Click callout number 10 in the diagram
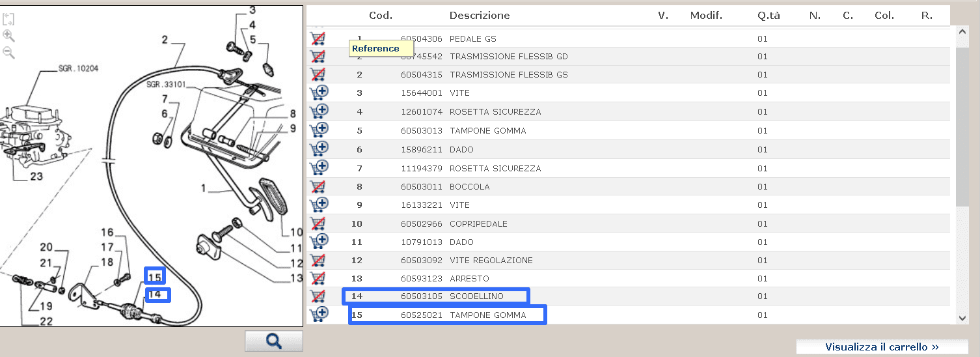This screenshot has height=357, width=980. (296, 232)
